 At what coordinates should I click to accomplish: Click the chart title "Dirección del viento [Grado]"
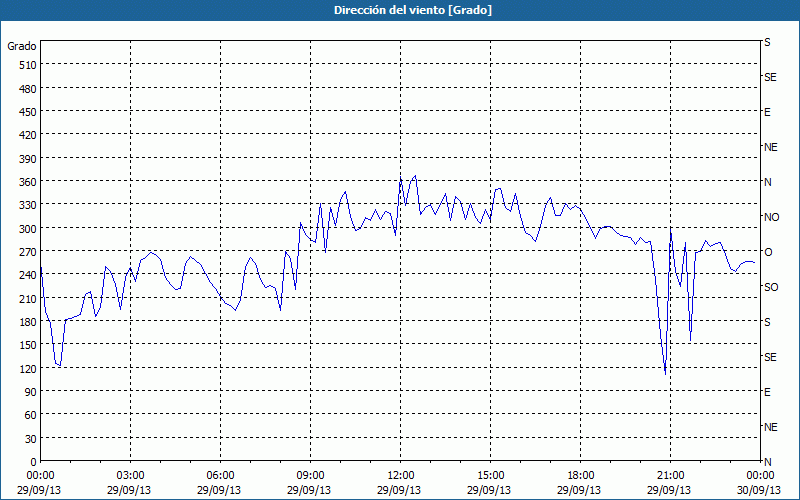[413, 10]
